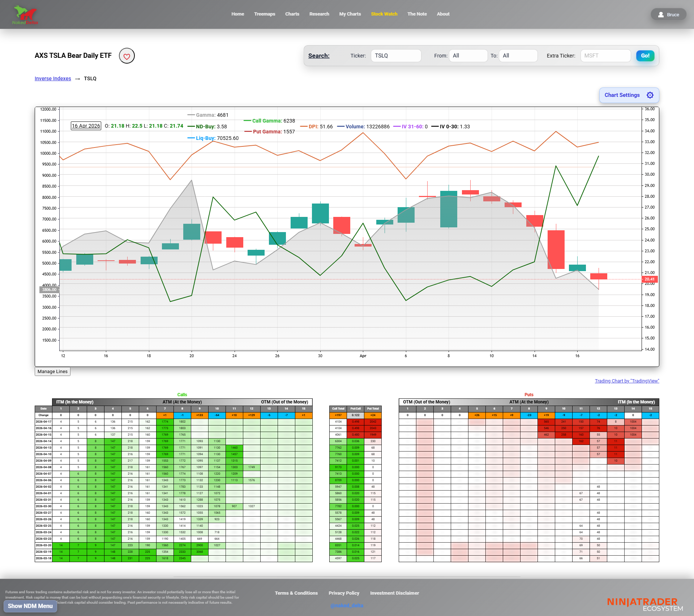694x616 pixels.
Task: Click the Calls table title
Action: pyautogui.click(x=182, y=395)
